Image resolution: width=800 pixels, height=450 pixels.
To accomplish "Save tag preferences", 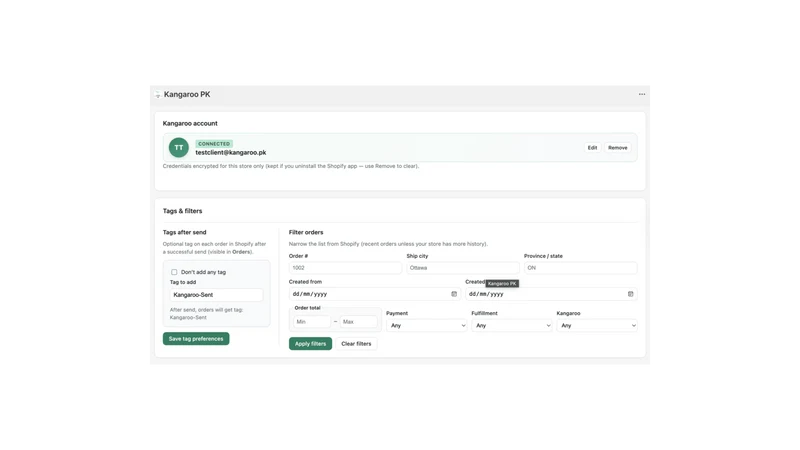I will pos(196,339).
